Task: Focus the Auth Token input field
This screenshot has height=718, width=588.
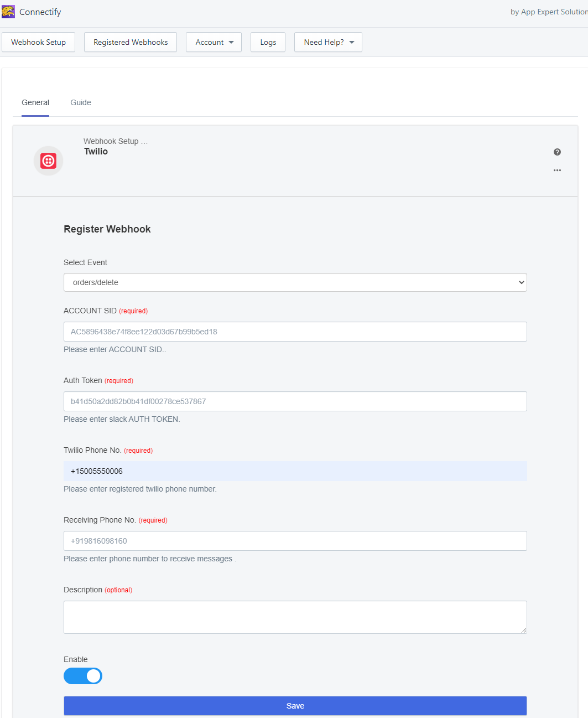Action: tap(295, 401)
